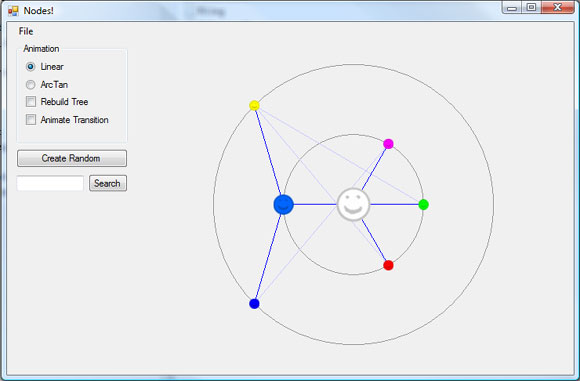
Task: Click the Nodes! title bar text
Action: 38,11
